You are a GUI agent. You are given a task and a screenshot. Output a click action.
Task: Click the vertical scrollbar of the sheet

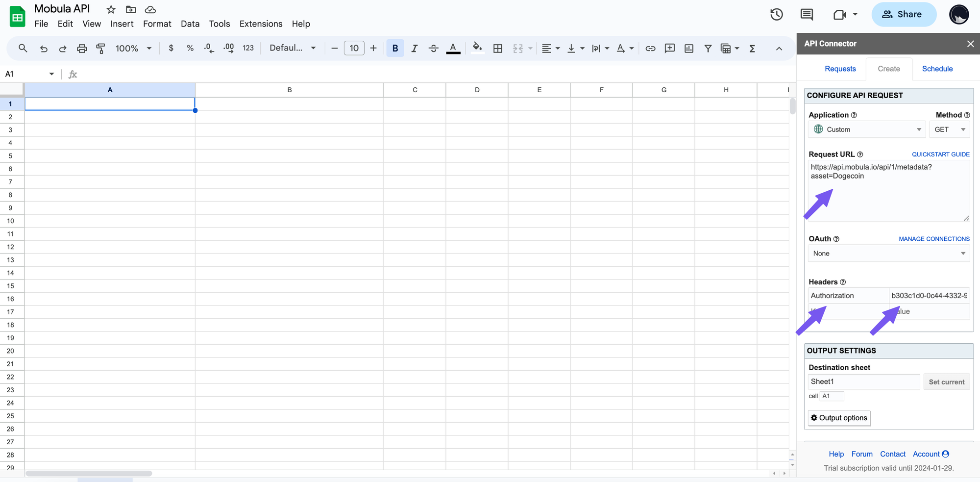[x=792, y=106]
